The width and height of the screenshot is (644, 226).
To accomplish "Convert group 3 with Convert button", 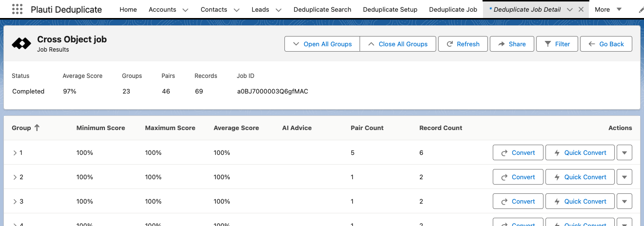I will coord(518,201).
